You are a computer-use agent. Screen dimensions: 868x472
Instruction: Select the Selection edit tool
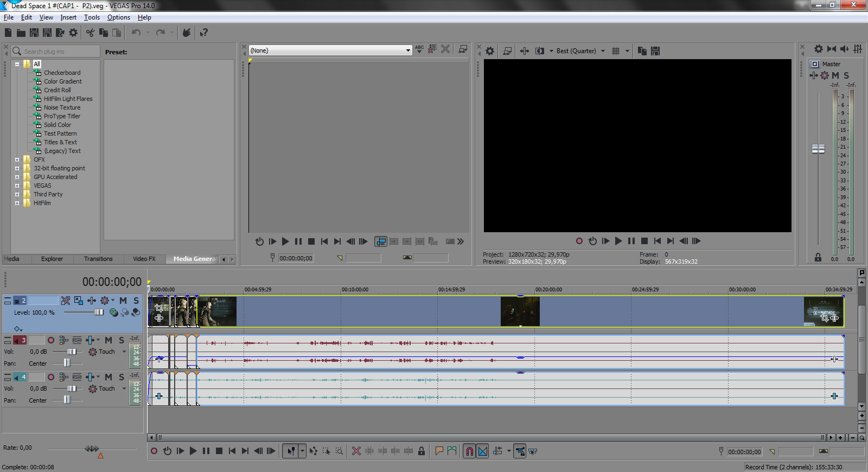point(326,451)
